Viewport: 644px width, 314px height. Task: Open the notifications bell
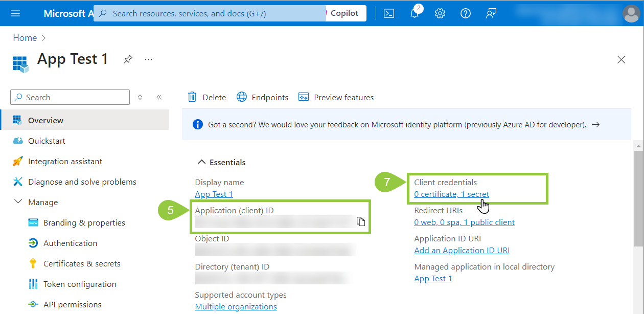pos(415,13)
